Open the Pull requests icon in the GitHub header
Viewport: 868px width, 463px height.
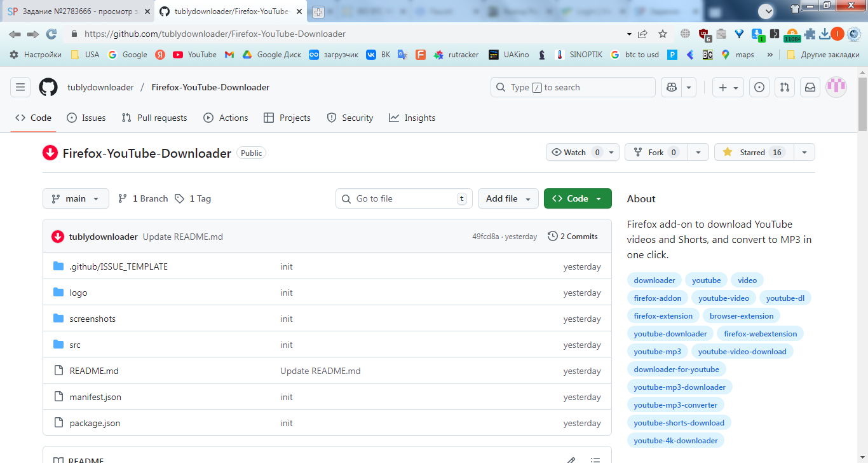click(x=785, y=87)
